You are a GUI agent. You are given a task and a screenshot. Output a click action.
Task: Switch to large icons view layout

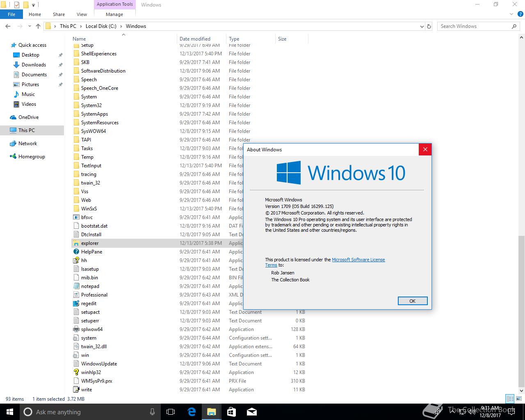pyautogui.click(x=518, y=399)
